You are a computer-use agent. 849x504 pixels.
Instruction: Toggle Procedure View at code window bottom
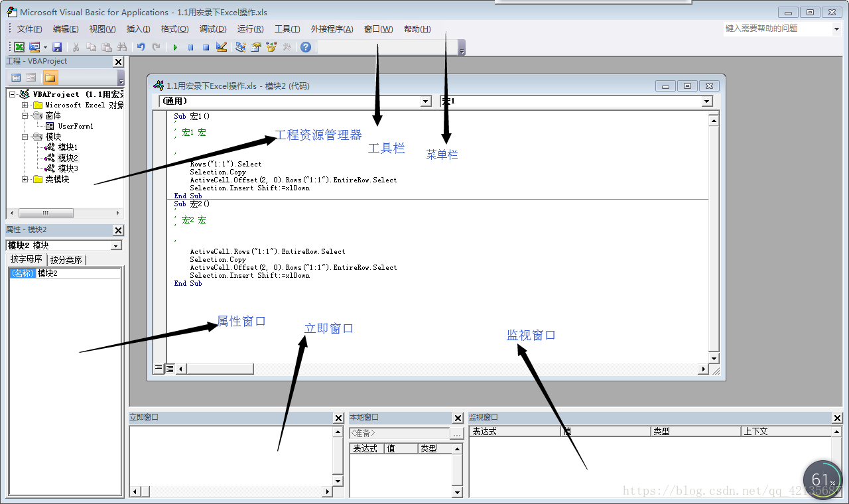pos(159,368)
